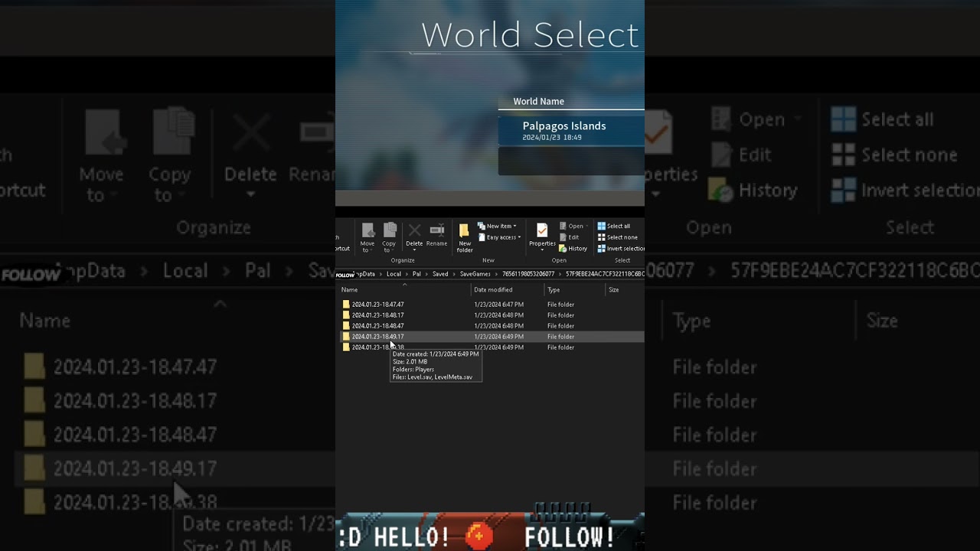Expand the dropdown arrow under Delete
The width and height of the screenshot is (980, 551).
click(414, 250)
